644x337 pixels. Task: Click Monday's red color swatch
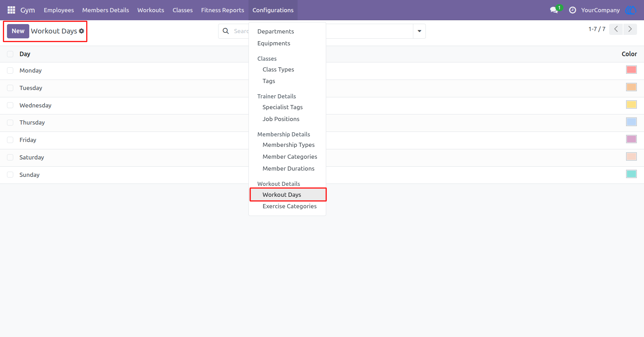pos(631,70)
